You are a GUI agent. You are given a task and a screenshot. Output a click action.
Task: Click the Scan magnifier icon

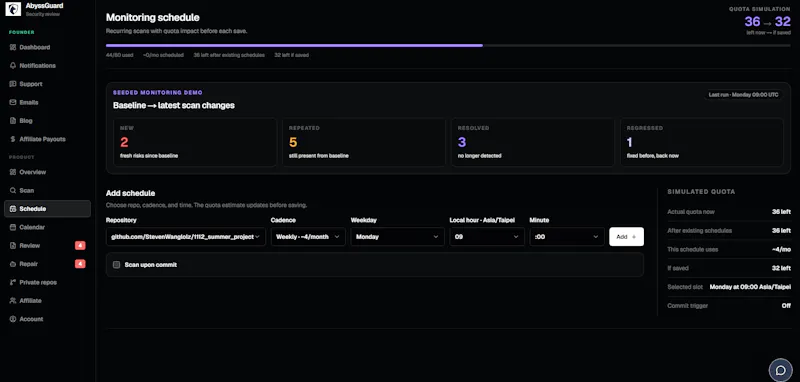click(13, 191)
